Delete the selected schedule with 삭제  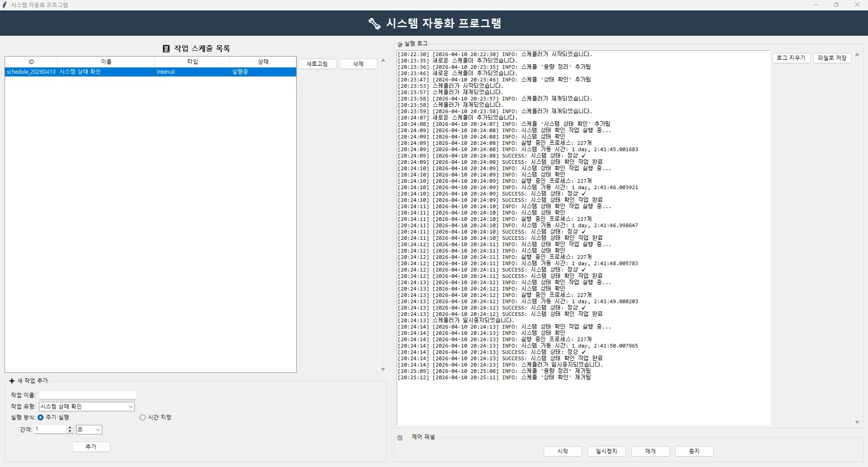coord(358,64)
